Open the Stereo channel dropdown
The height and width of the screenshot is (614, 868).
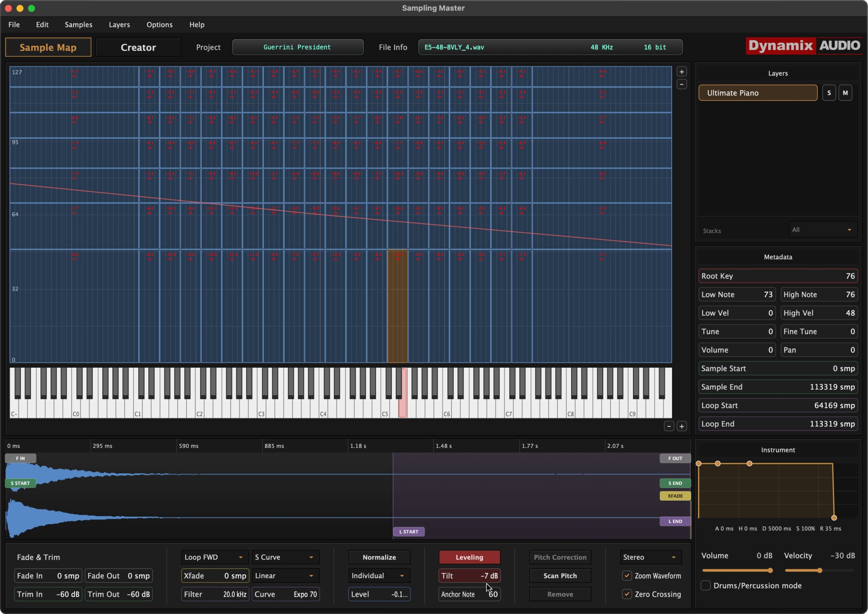tap(650, 557)
